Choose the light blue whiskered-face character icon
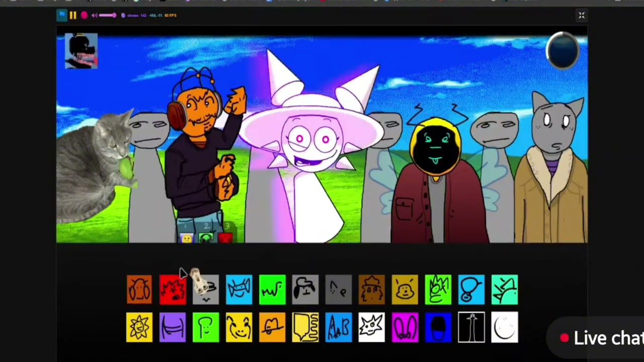This screenshot has width=644, height=362. [x=239, y=290]
